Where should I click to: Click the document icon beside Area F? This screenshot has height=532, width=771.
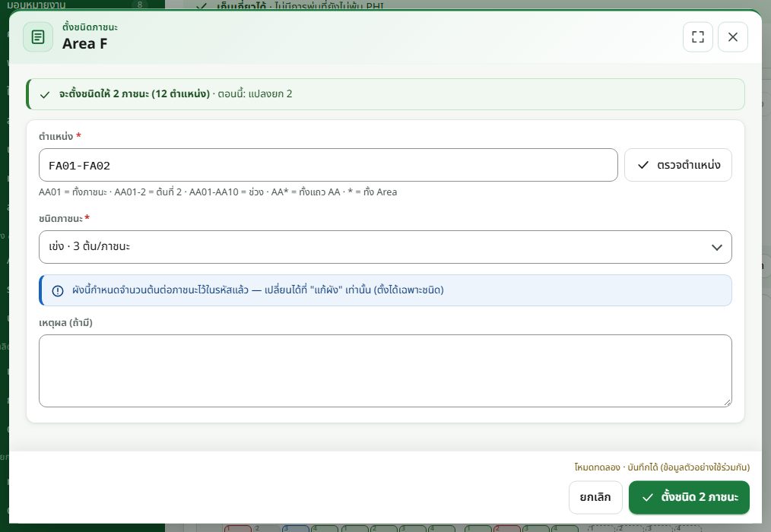tap(38, 37)
